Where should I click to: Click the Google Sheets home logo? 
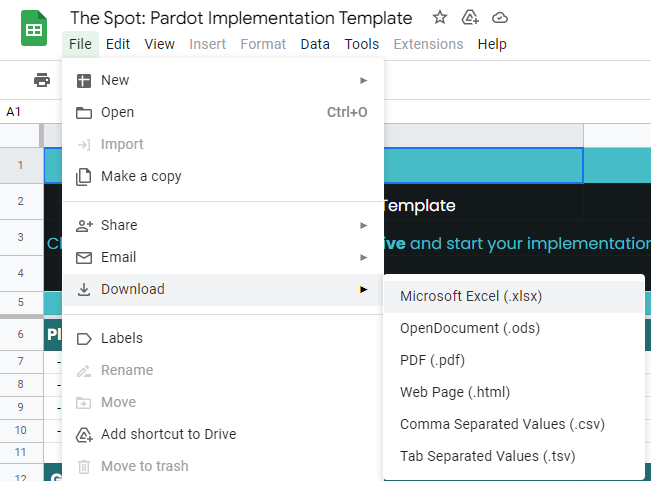coord(34,29)
